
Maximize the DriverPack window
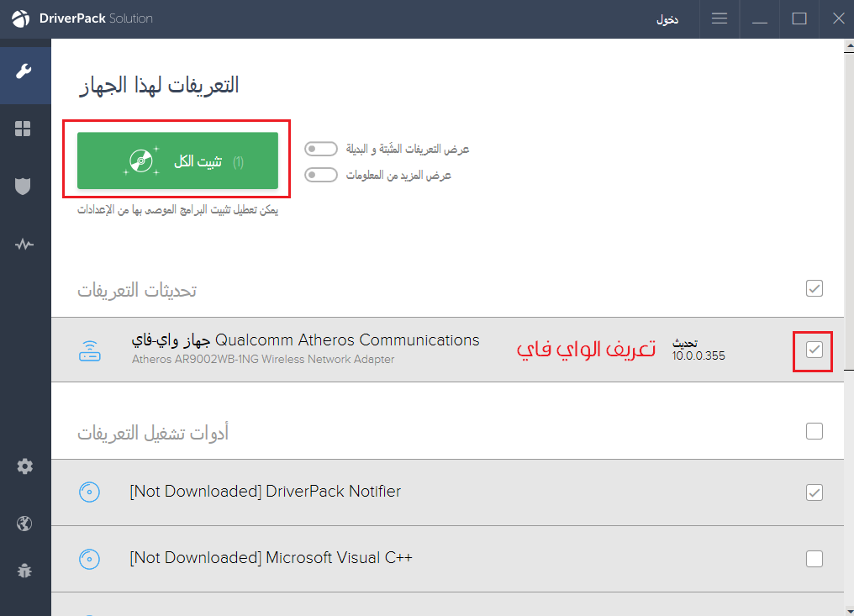[799, 18]
